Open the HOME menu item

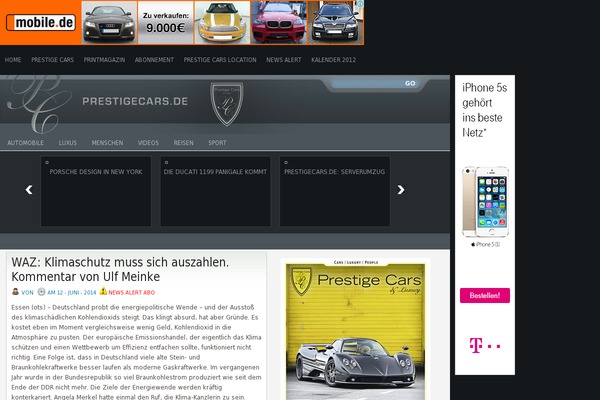tap(13, 60)
